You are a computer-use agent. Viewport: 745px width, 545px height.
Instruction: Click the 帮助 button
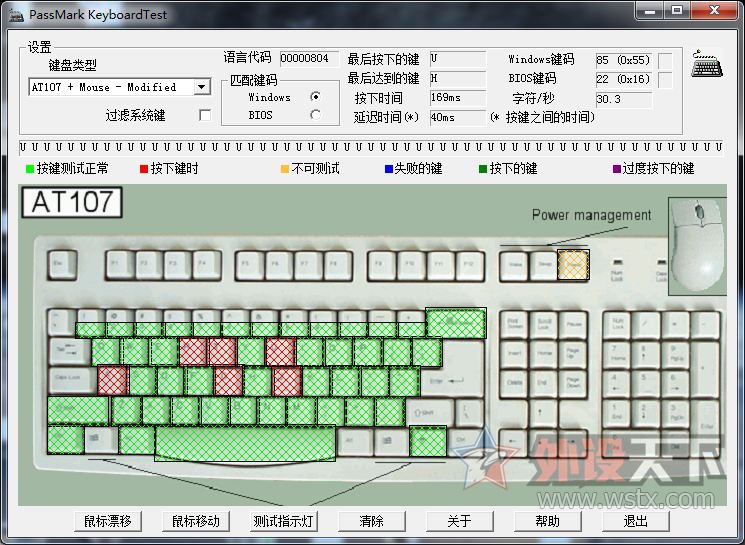547,521
